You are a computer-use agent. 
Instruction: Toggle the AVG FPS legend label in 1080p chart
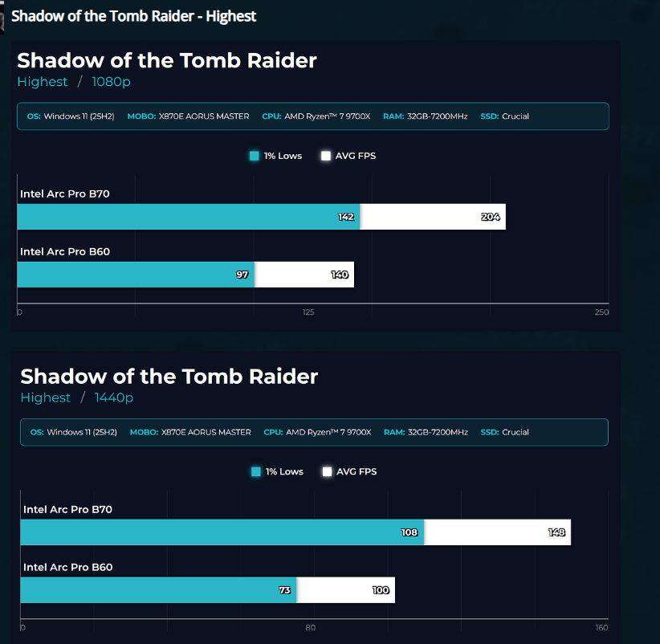355,156
